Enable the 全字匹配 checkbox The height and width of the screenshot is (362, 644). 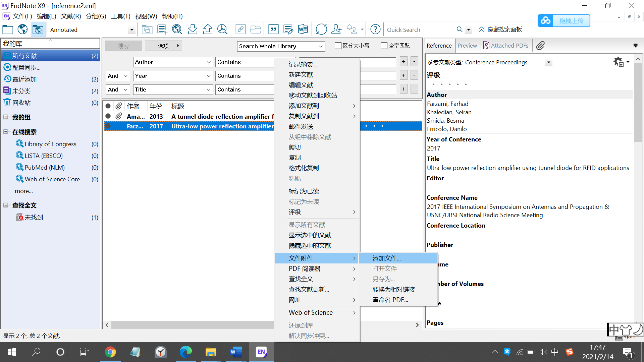coord(384,46)
